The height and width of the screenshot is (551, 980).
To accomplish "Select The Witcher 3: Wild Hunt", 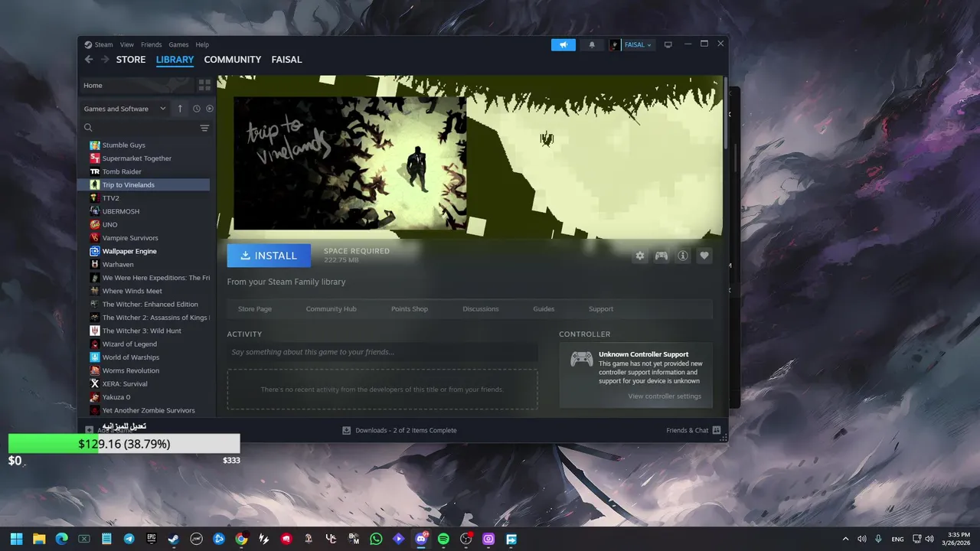I will click(x=144, y=331).
